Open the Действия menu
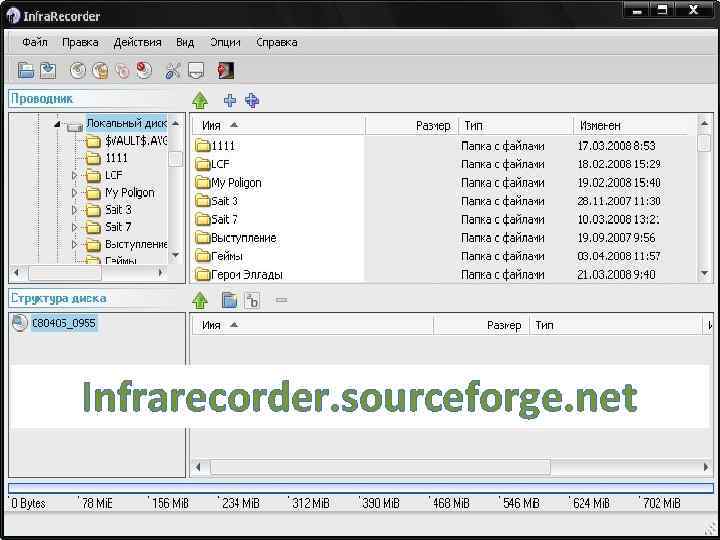This screenshot has height=540, width=720. tap(137, 42)
